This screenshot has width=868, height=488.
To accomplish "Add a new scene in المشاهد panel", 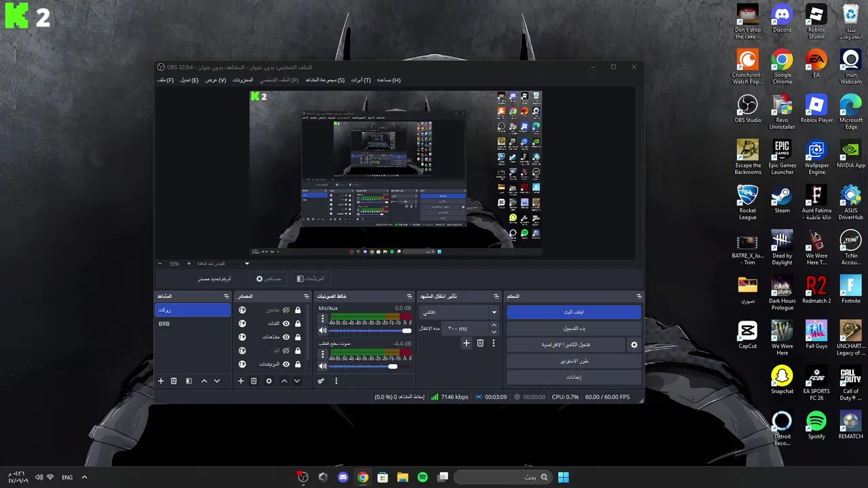I will [161, 381].
